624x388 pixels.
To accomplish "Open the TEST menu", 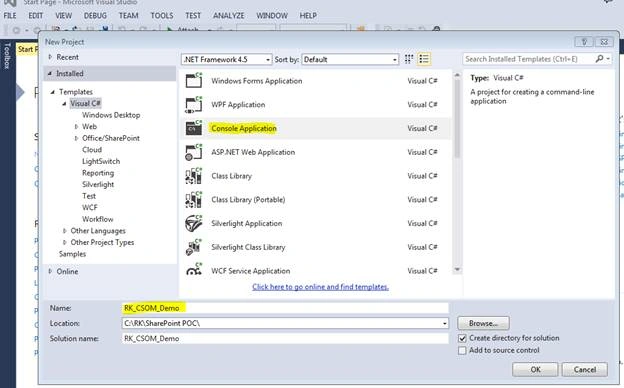I will 193,16.
